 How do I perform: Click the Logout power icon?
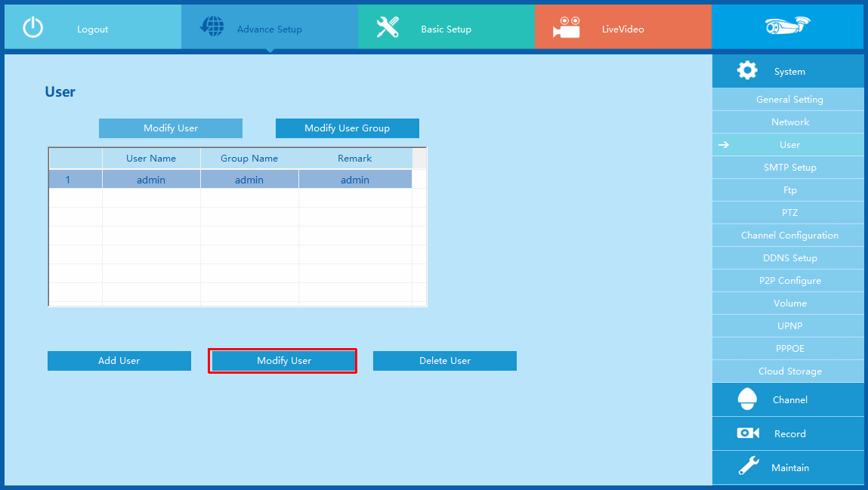pyautogui.click(x=32, y=27)
